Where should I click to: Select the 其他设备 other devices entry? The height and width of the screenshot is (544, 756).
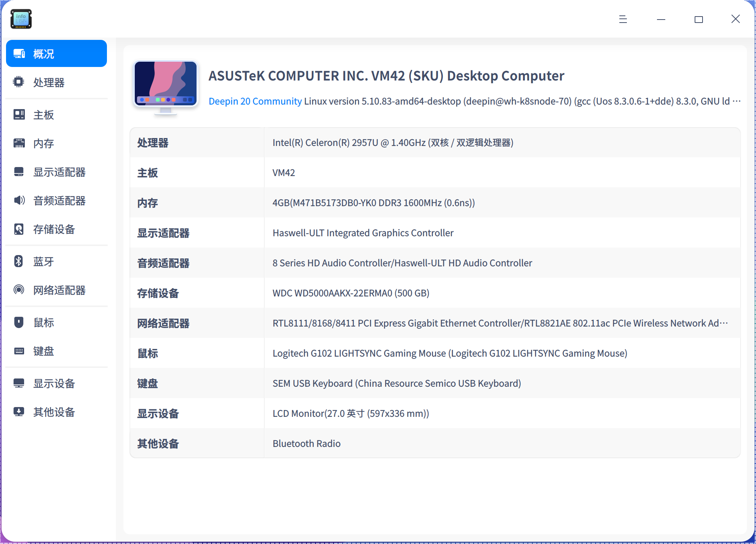point(53,412)
